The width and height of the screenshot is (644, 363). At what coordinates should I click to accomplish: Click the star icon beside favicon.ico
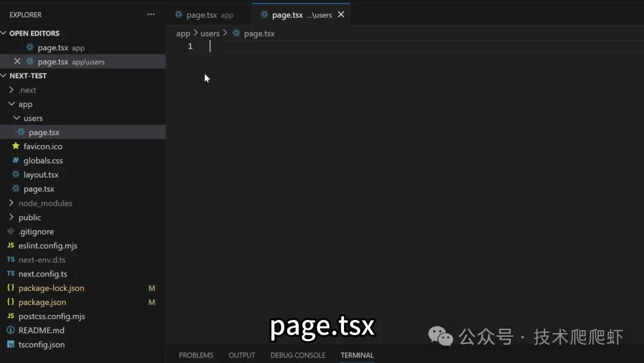click(16, 146)
